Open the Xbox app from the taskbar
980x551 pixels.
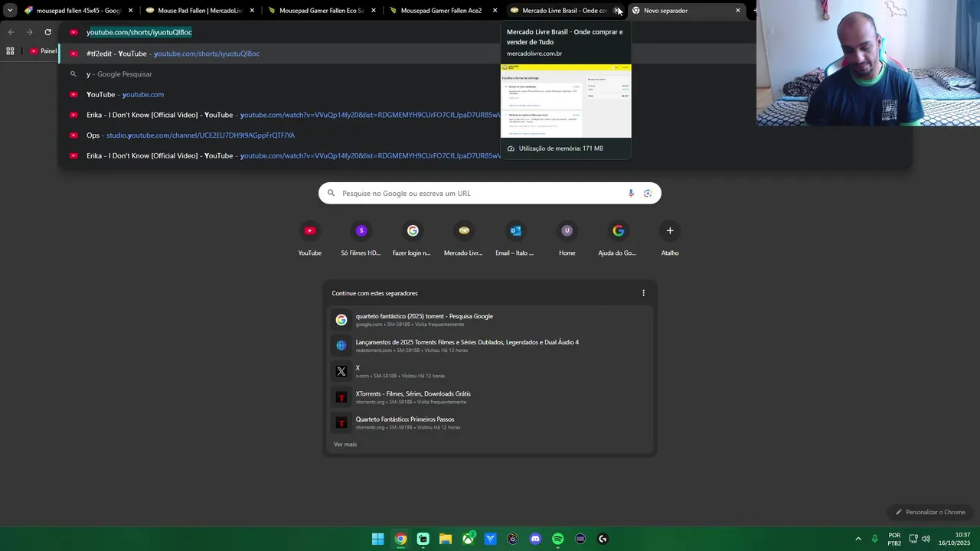pyautogui.click(x=468, y=539)
